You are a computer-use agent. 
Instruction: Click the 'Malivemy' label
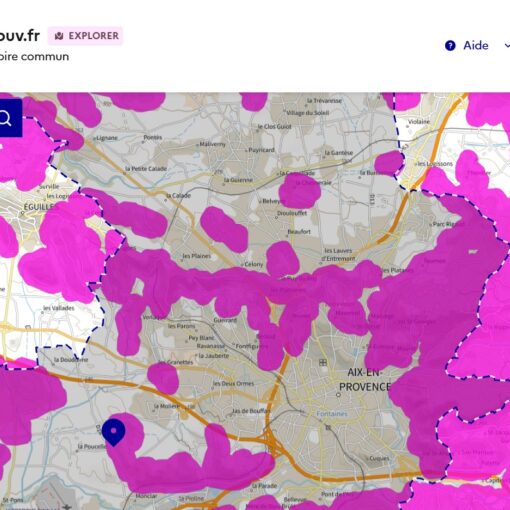pos(212,144)
